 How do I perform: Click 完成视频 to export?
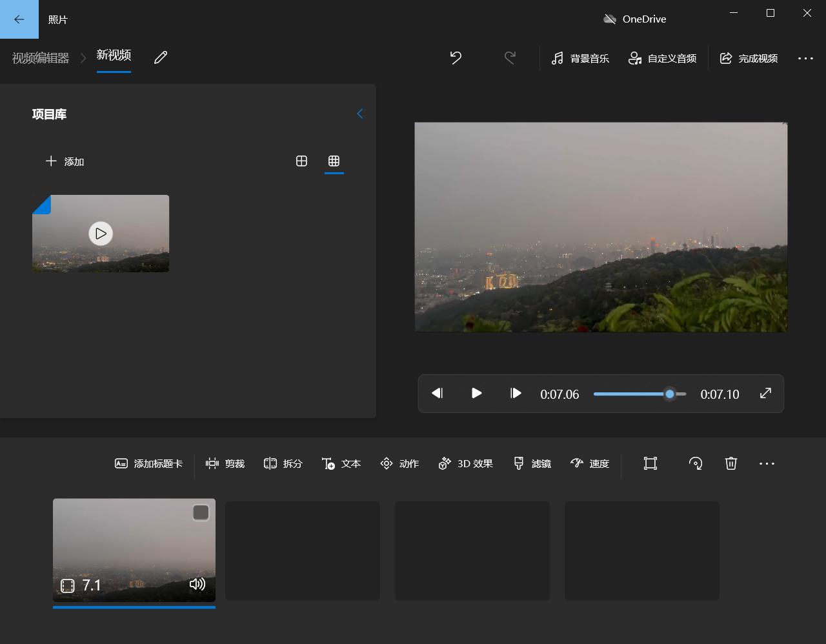pos(749,58)
